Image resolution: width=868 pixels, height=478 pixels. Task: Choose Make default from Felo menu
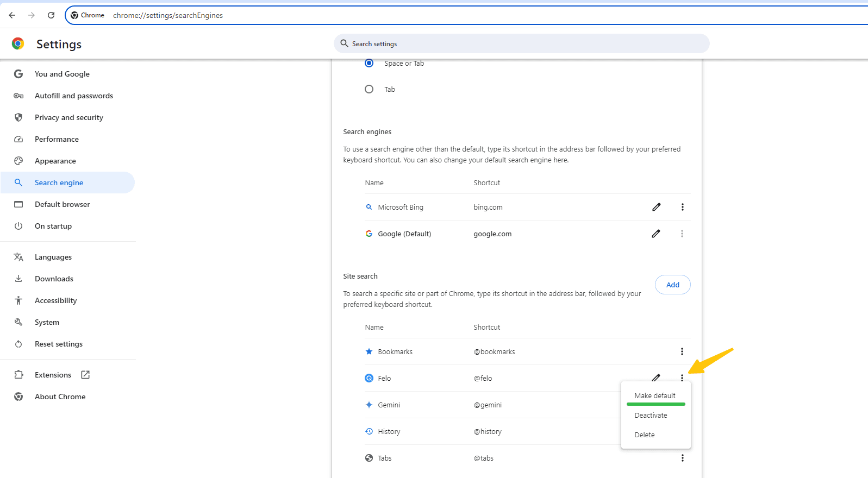[655, 395]
